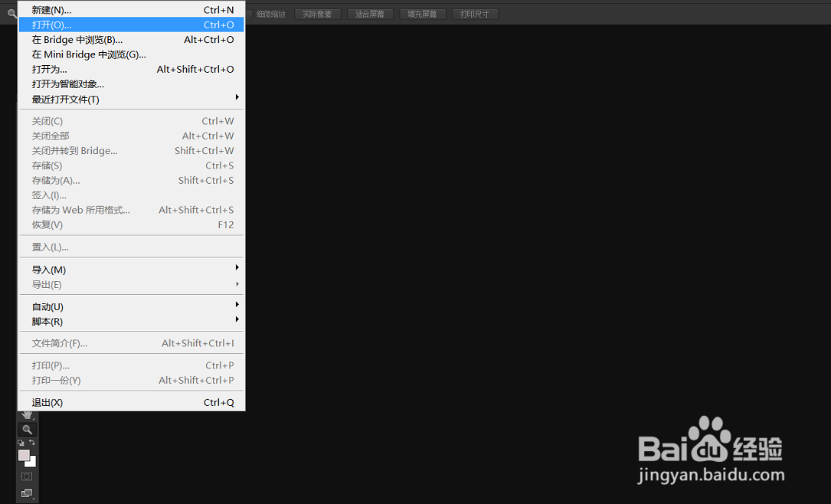Click the 打印(P)... entry
831x504 pixels.
132,365
